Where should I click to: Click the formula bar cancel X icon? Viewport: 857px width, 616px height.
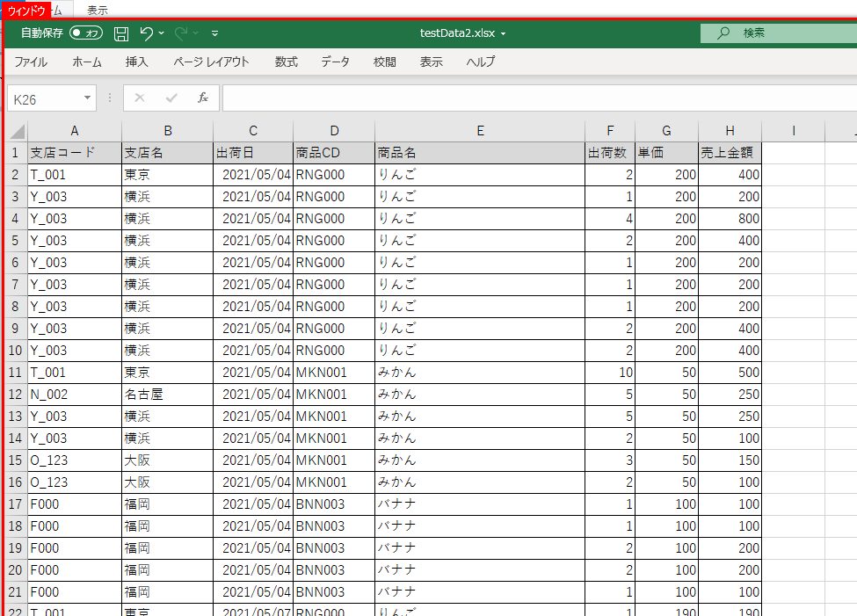tap(140, 98)
